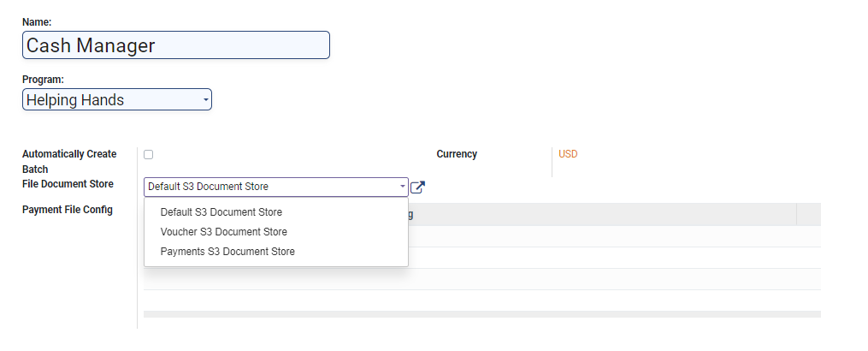Click the Payment File Config label
The width and height of the screenshot is (868, 351).
[68, 210]
